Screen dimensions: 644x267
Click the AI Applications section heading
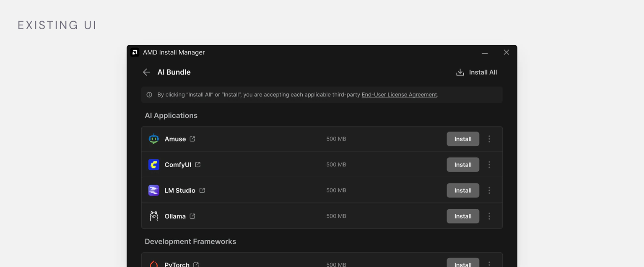click(x=171, y=115)
